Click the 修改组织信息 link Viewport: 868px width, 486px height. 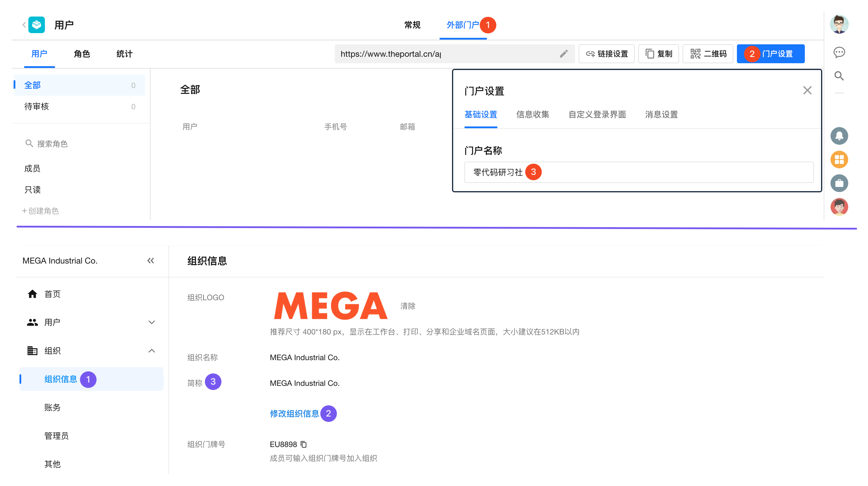point(294,414)
